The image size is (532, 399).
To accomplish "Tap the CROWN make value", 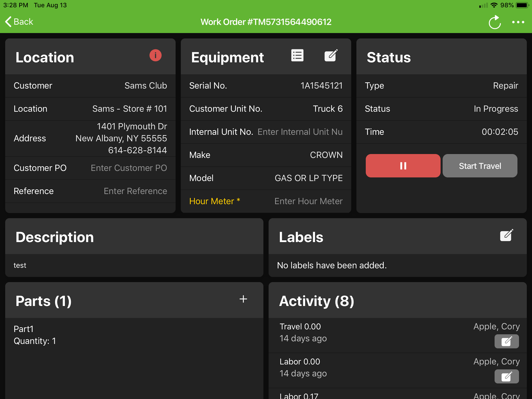I will (x=326, y=155).
